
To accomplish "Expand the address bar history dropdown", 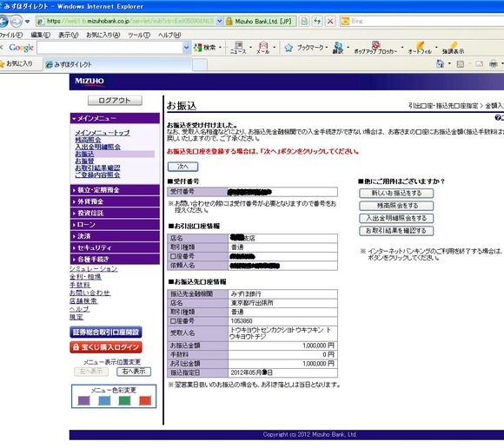I will tap(220, 21).
